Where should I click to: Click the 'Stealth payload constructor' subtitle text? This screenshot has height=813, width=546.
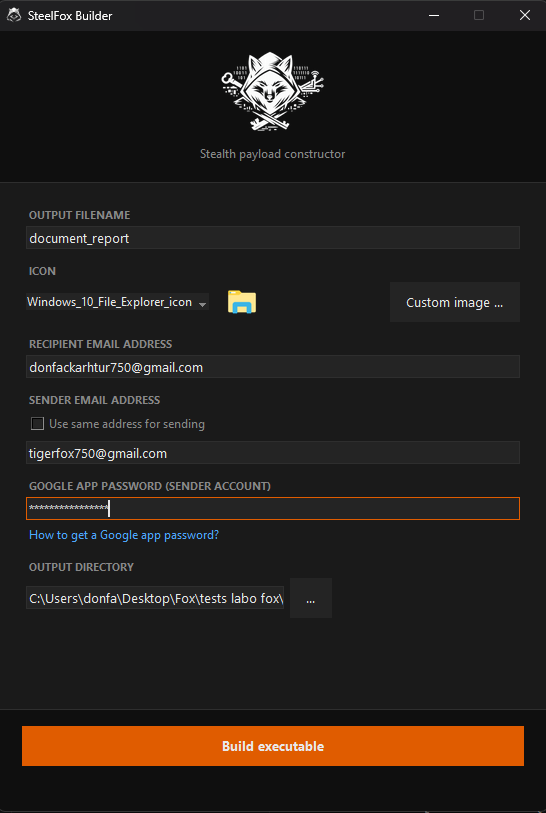pos(273,154)
